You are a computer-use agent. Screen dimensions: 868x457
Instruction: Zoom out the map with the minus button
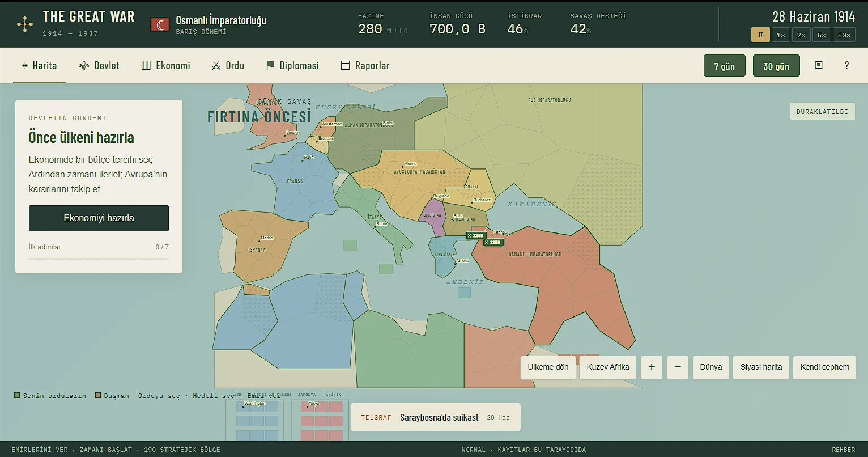point(678,367)
